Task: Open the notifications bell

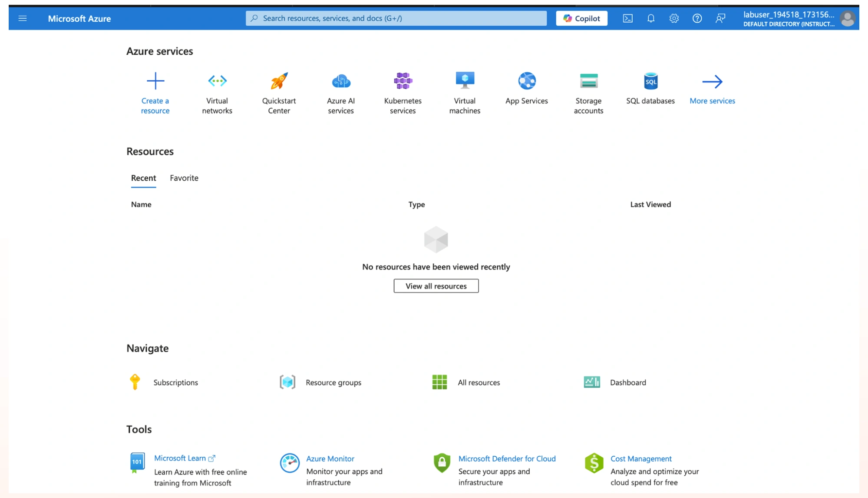Action: (650, 18)
